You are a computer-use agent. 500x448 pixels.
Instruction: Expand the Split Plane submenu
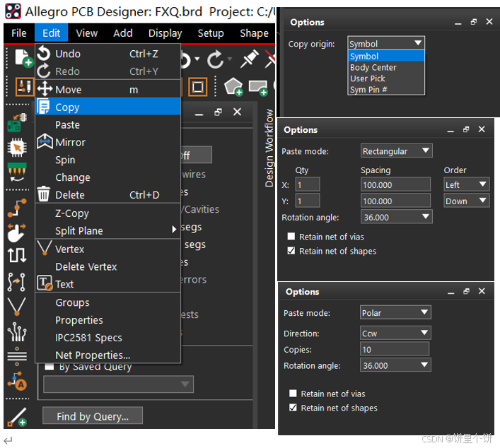point(107,230)
